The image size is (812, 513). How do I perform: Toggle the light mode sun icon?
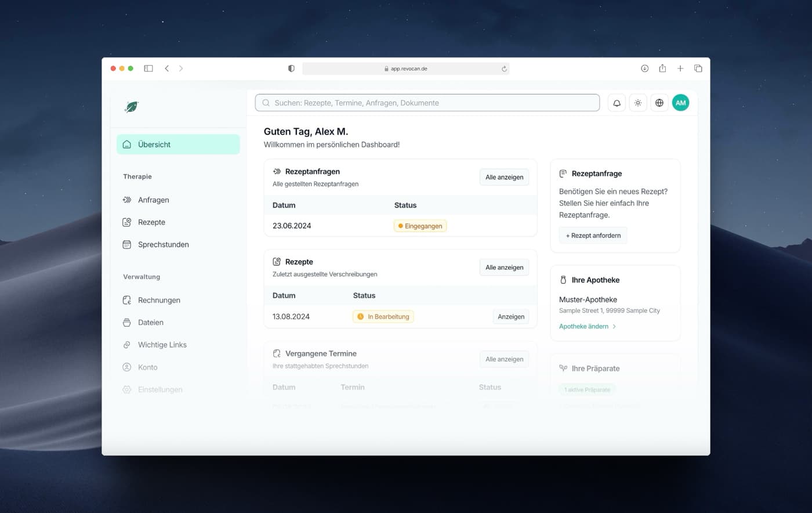pos(637,103)
